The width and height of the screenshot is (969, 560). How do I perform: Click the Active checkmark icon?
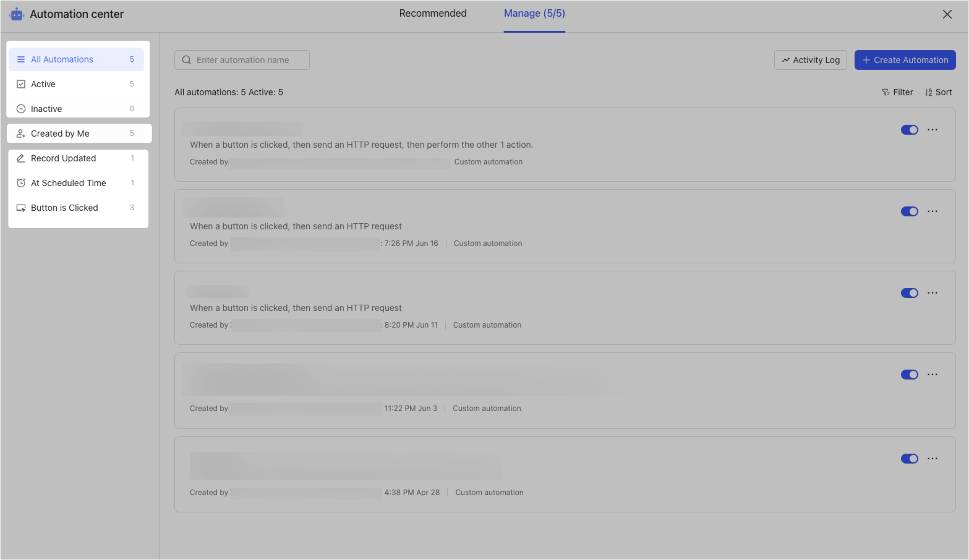pyautogui.click(x=21, y=84)
